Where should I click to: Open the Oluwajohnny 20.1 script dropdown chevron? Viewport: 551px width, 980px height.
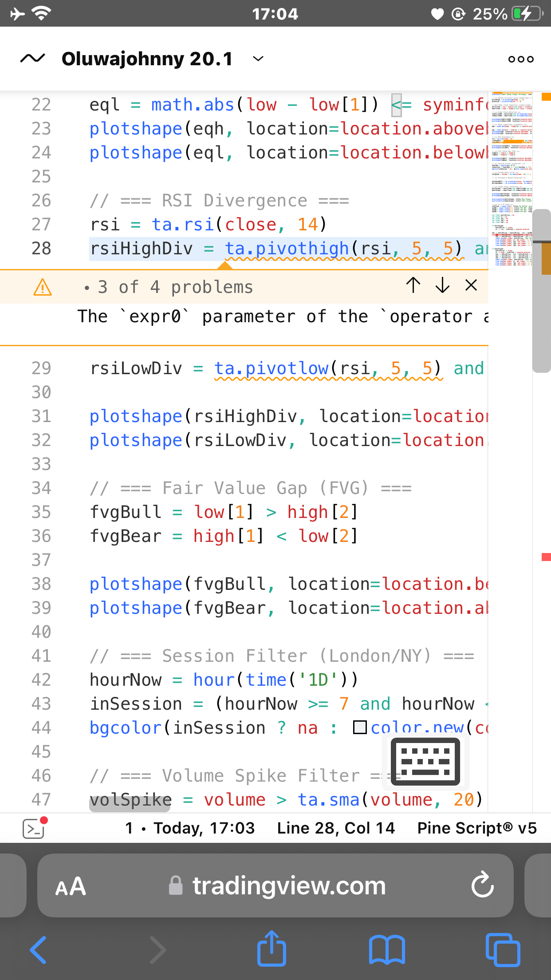[258, 59]
